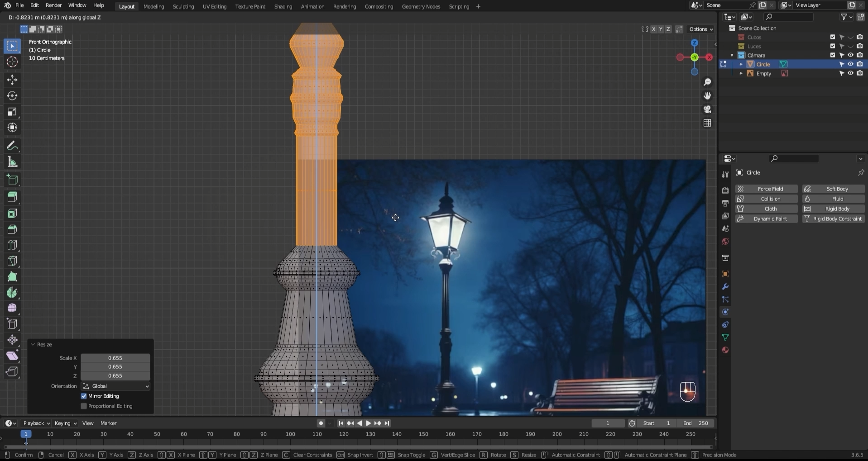Switch to the Geometry Nodes workspace tab
The width and height of the screenshot is (868, 461).
coord(421,6)
